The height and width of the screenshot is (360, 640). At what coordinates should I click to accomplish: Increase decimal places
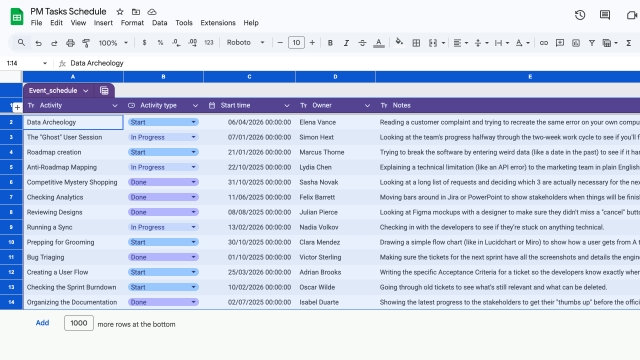[193, 42]
